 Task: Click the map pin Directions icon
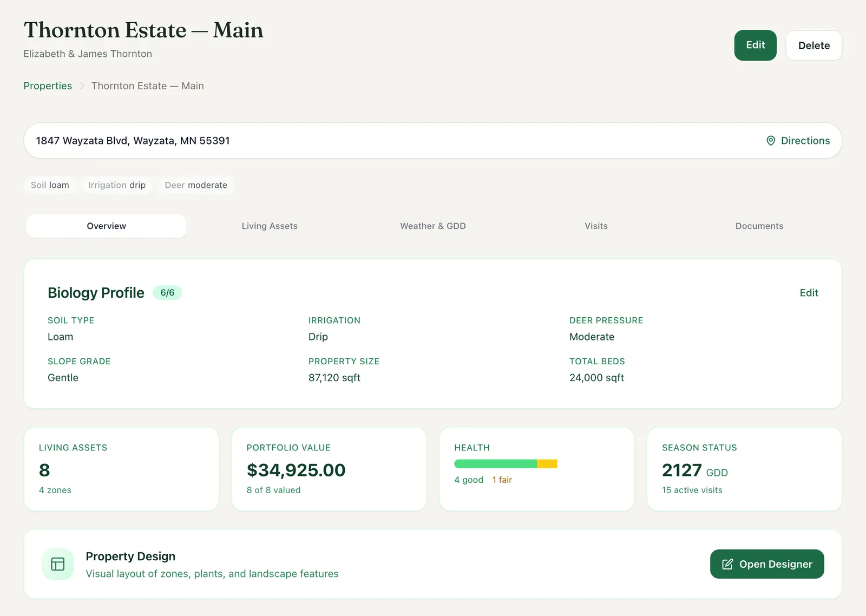pyautogui.click(x=771, y=141)
